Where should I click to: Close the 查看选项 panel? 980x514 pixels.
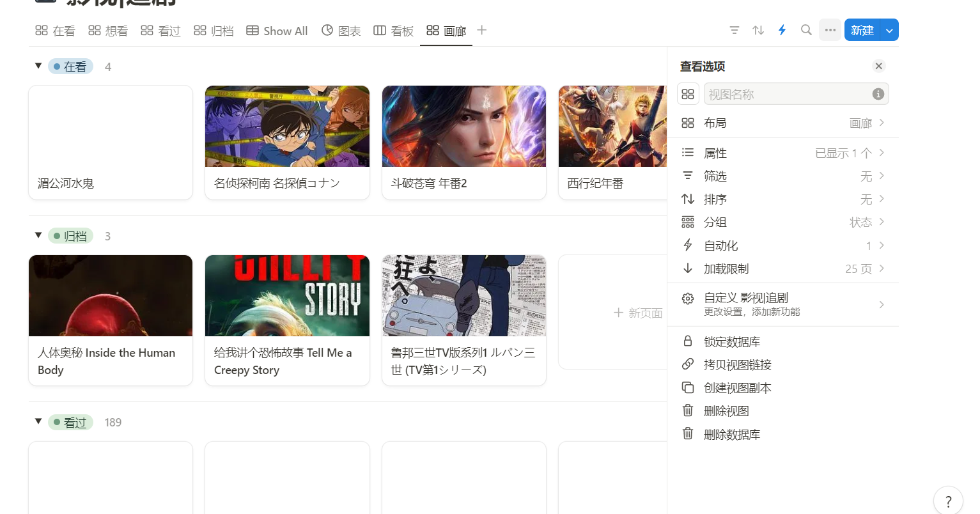pos(879,66)
